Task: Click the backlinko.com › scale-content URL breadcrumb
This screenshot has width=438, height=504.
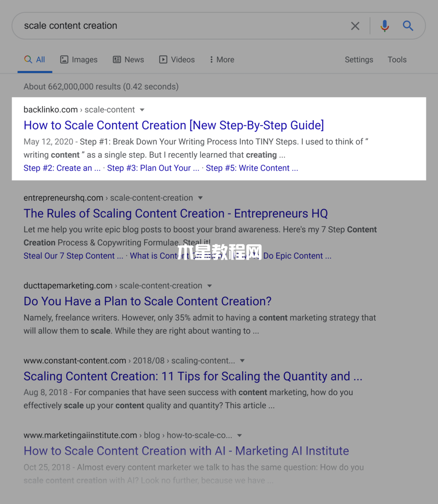Action: click(79, 110)
